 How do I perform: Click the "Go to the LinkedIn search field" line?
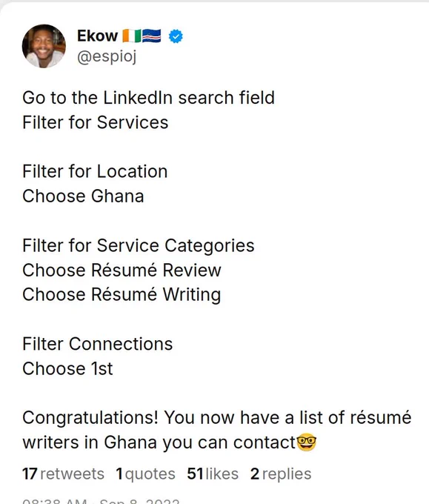click(x=148, y=98)
